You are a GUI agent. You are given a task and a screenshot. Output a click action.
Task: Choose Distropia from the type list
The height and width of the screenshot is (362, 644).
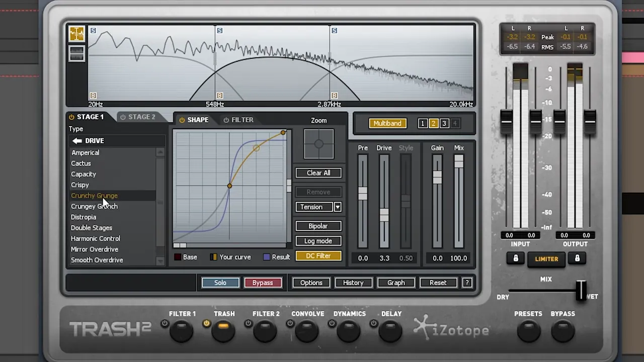click(x=84, y=217)
